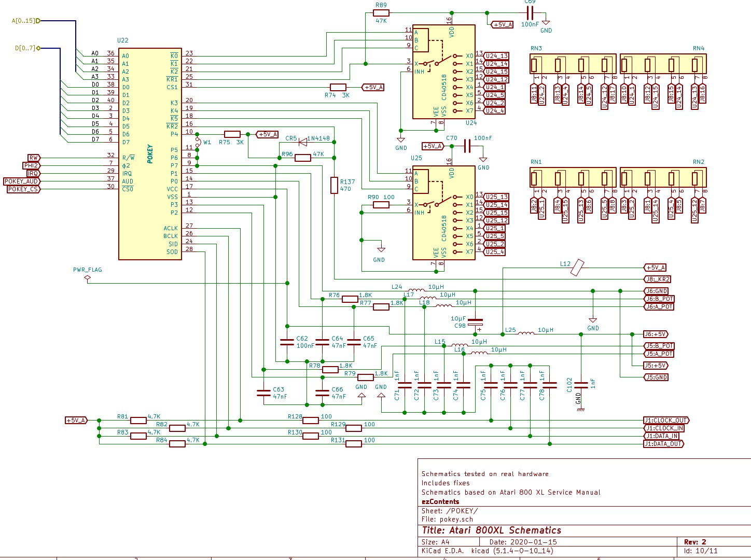751x560 pixels.
Task: Click the C69 100nF capacitor
Action: [530, 13]
